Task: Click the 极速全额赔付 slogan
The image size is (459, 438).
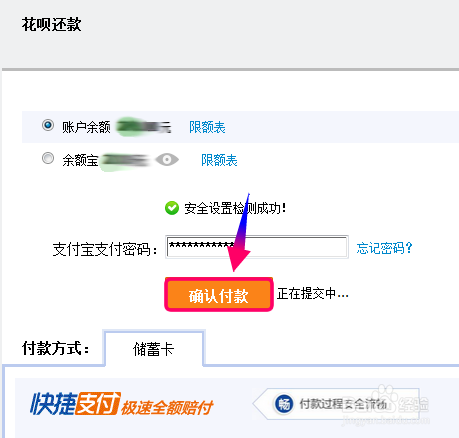Action: tap(167, 407)
